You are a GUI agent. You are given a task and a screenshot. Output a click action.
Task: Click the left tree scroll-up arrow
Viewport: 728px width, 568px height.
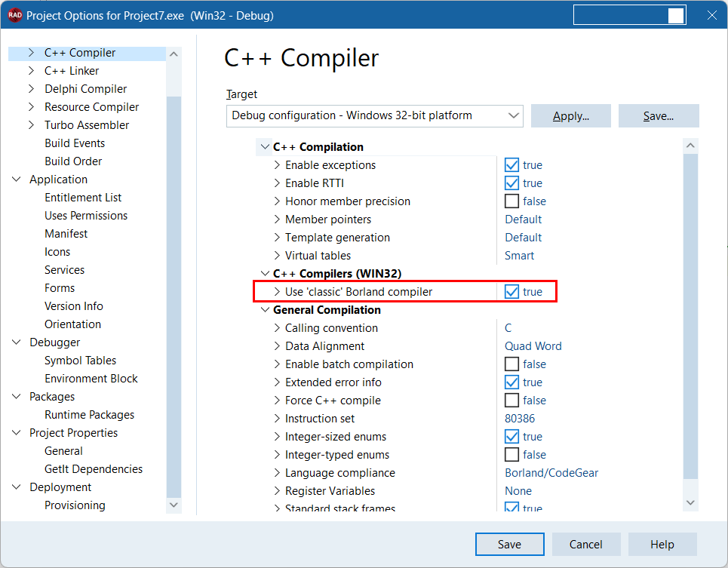174,54
